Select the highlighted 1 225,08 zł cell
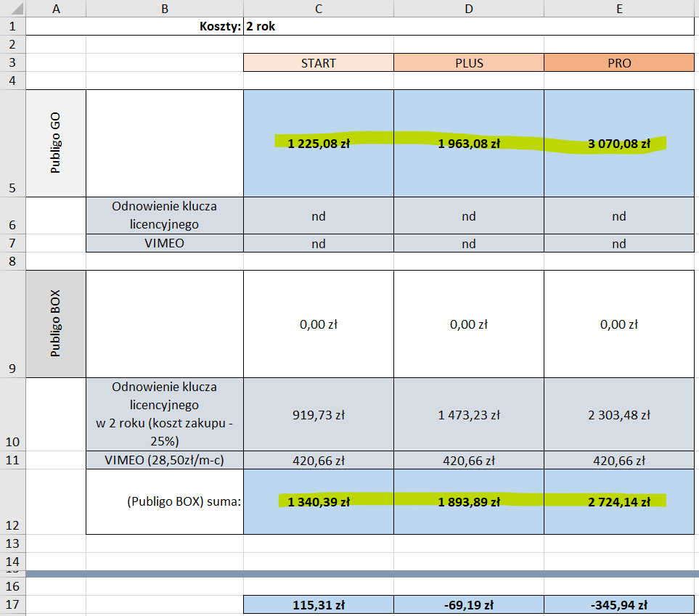 [319, 144]
